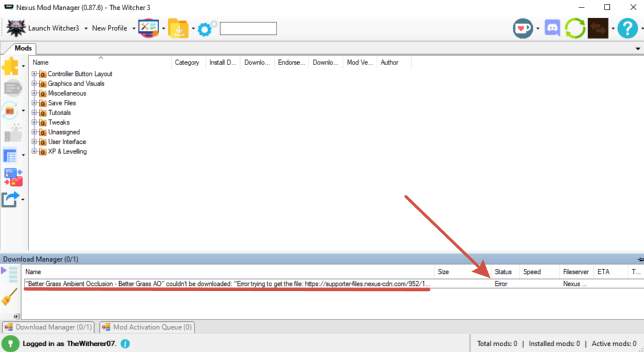Expand the Controller Button Layout category
Viewport: 644px width, 352px height.
point(34,74)
